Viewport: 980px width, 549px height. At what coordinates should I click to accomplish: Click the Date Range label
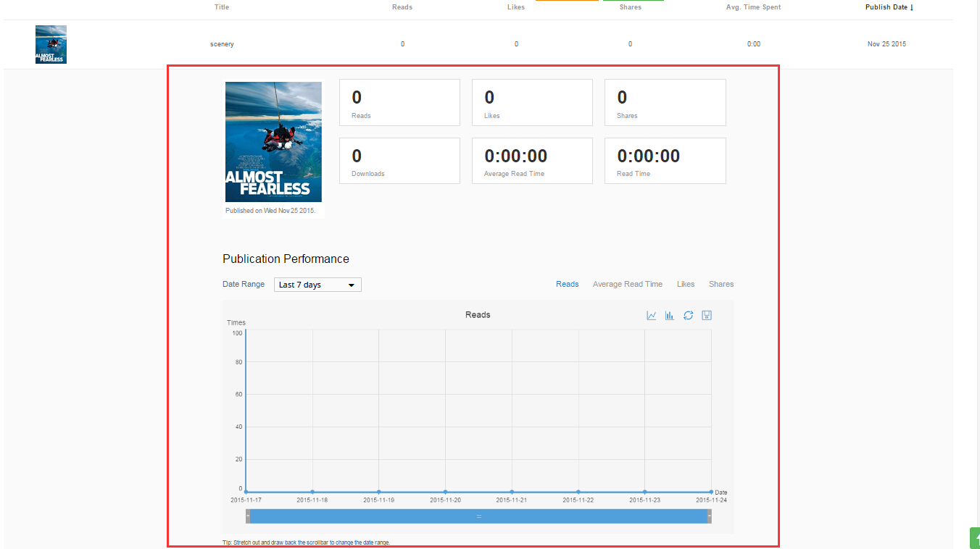click(x=244, y=284)
